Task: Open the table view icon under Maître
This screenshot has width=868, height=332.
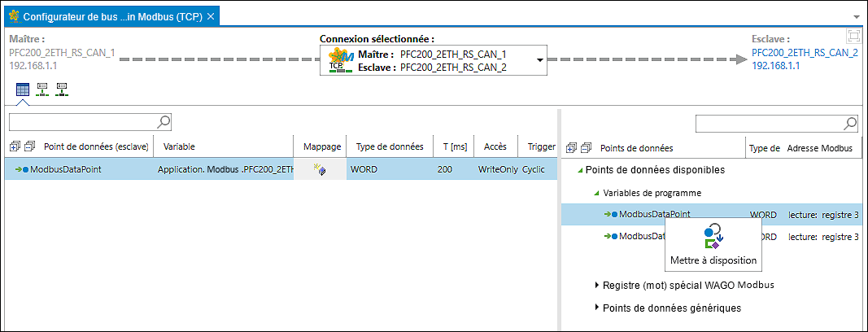Action: pyautogui.click(x=22, y=89)
